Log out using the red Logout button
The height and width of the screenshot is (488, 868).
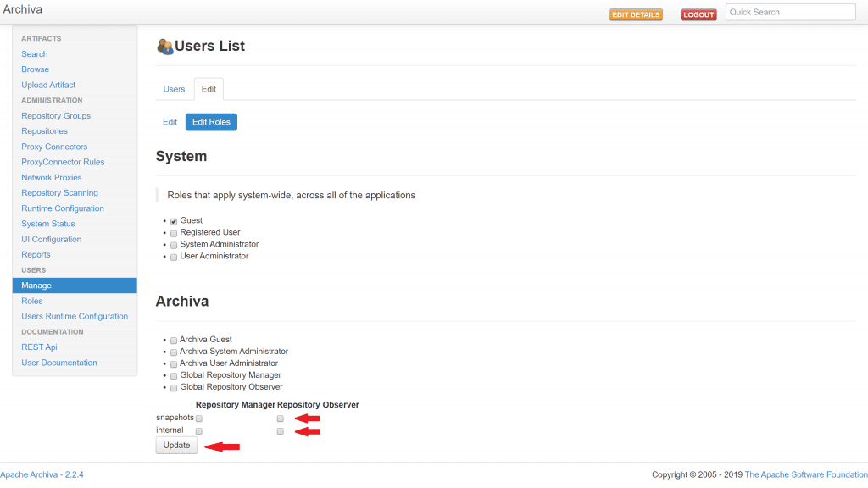coord(698,14)
